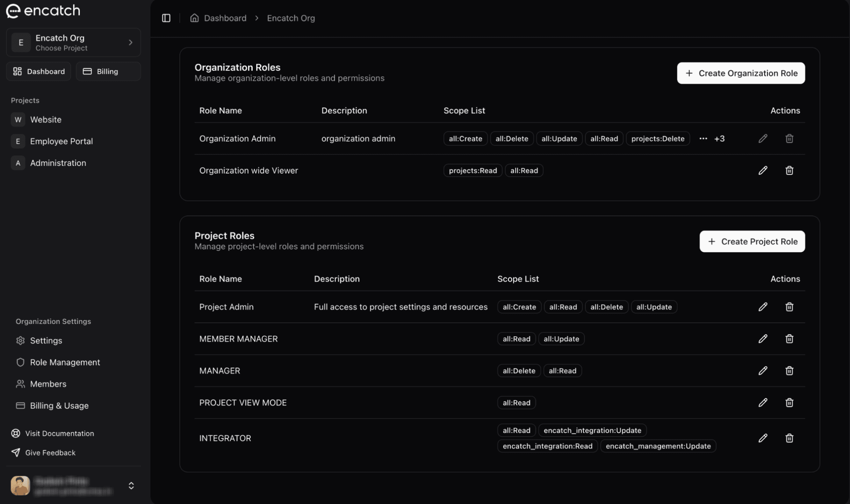Edit the Organization wide Viewer role

pyautogui.click(x=763, y=171)
